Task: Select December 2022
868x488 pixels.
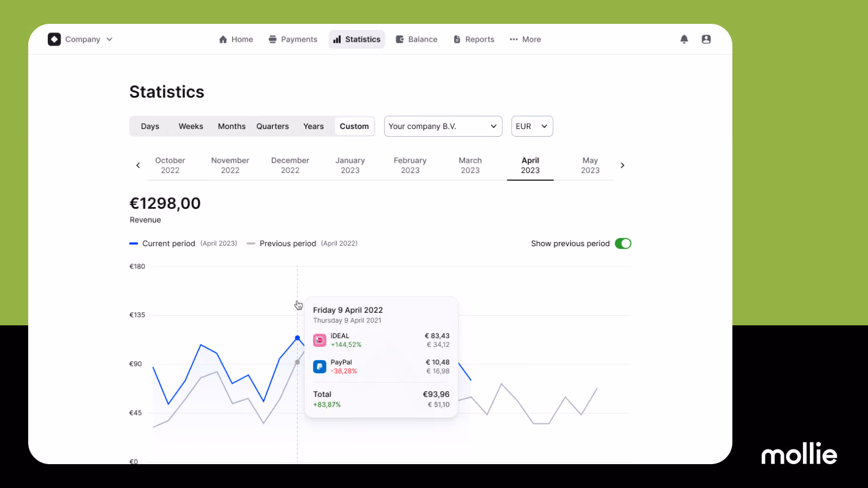Action: 290,165
